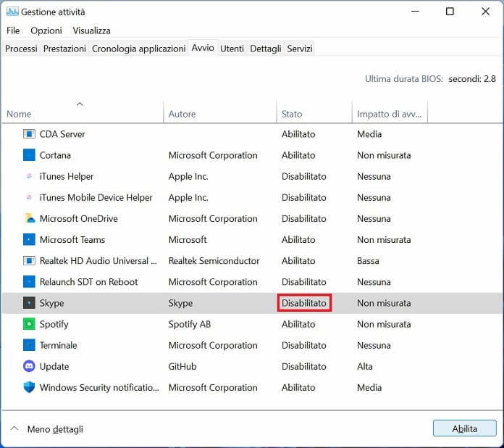The width and height of the screenshot is (504, 448).
Task: Click Ultima durata BIOS label
Action: [404, 79]
